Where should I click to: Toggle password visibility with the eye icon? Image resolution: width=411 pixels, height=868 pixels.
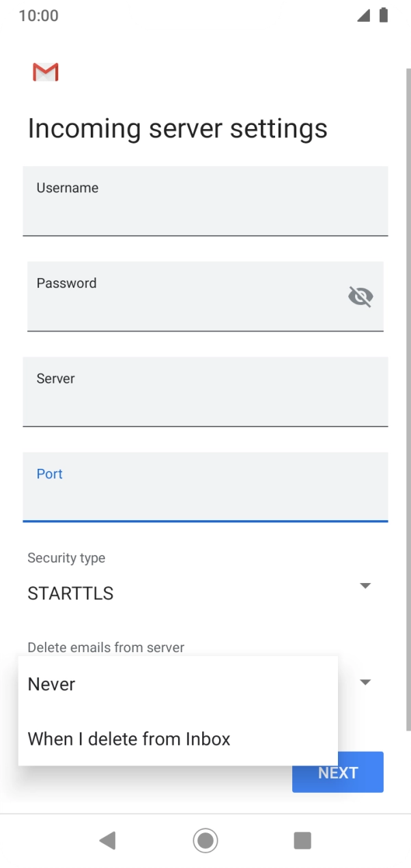[360, 296]
